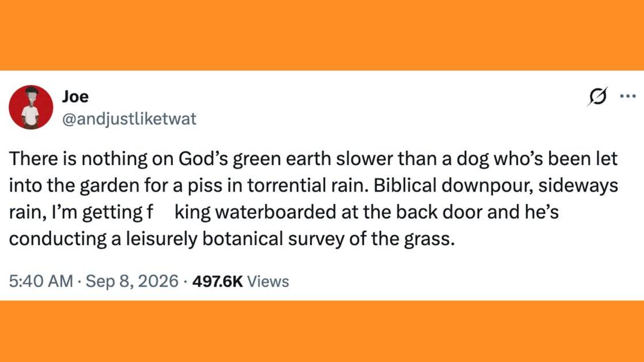The image size is (644, 362).
Task: Open the Grok slashed-circle icon
Action: tap(597, 97)
